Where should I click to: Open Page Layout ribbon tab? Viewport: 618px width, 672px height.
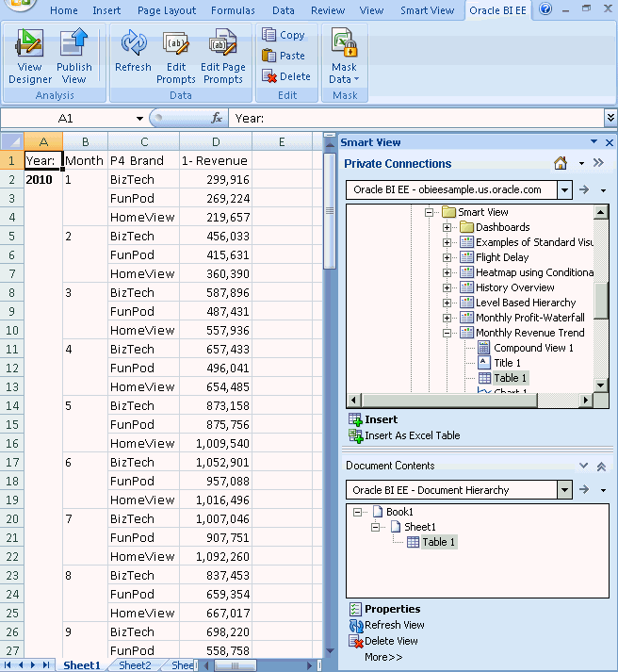pos(167,10)
